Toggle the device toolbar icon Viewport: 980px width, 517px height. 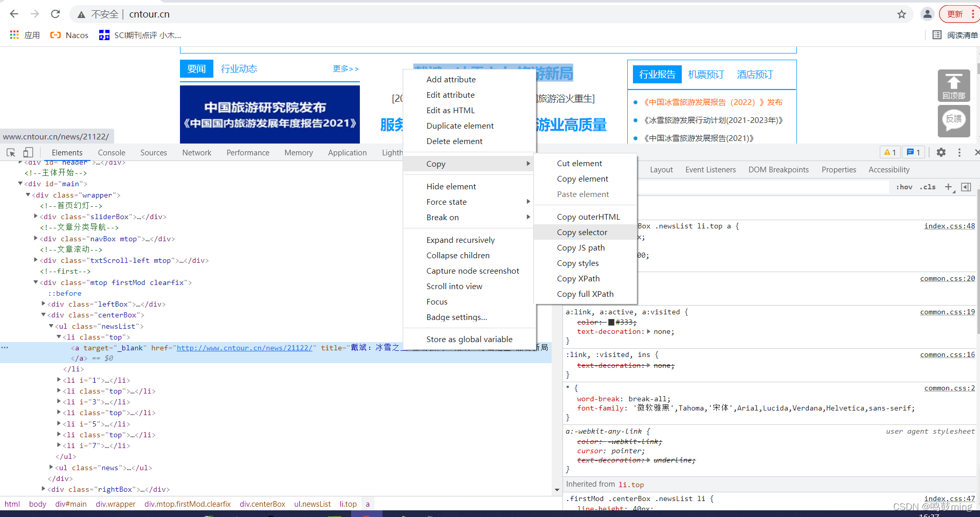coord(28,152)
